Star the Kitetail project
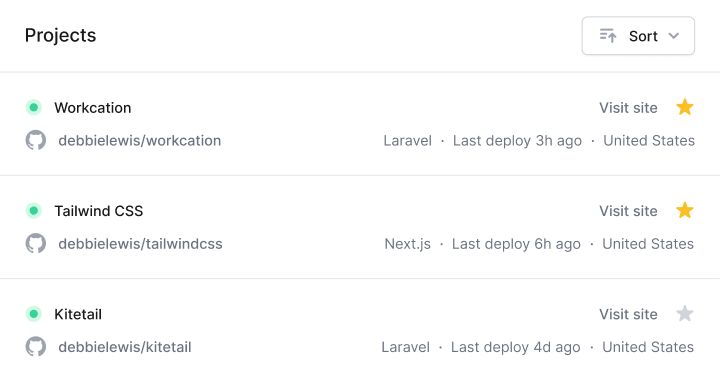Image resolution: width=720 pixels, height=382 pixels. [685, 314]
